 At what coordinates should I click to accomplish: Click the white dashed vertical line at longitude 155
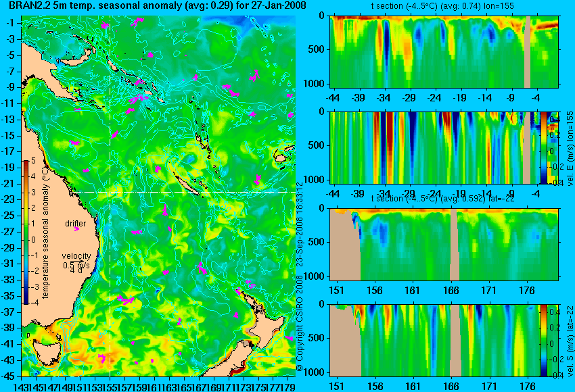pyautogui.click(x=110, y=196)
